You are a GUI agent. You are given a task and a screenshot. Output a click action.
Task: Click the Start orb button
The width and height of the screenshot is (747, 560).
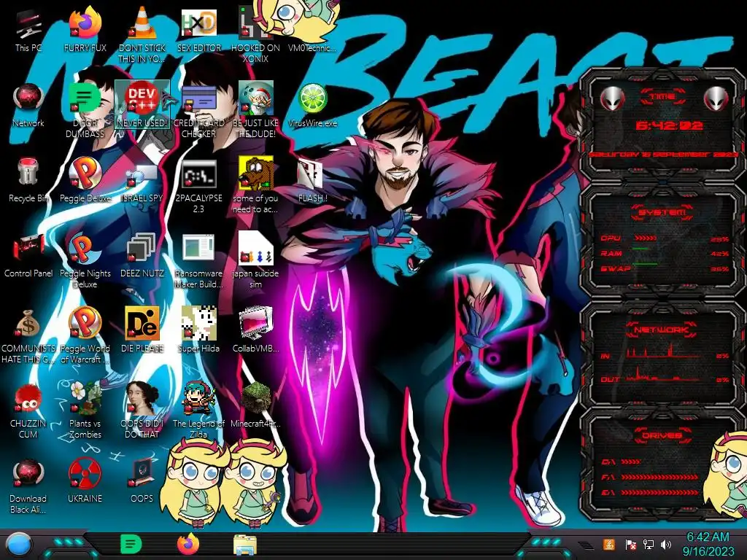point(19,545)
